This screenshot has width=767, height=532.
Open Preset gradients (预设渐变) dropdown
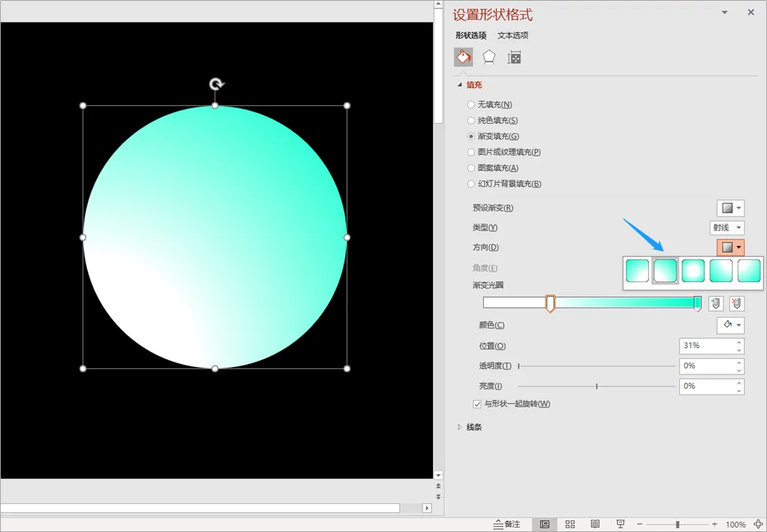(730, 208)
